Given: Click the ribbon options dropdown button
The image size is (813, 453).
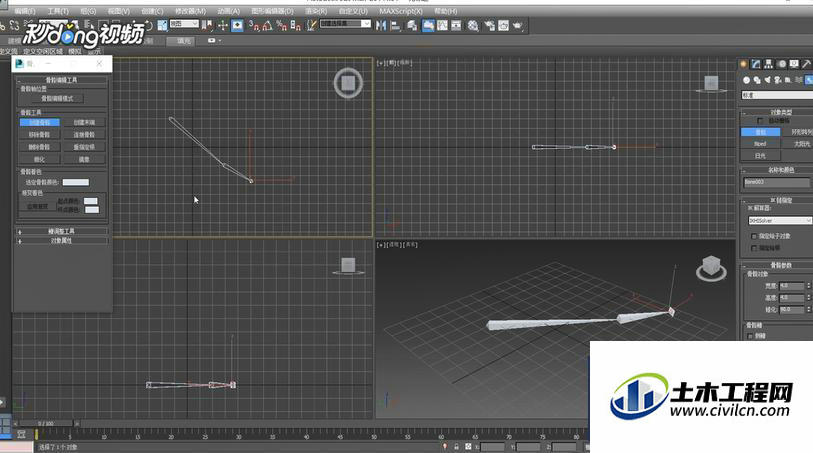Looking at the screenshot, I should 214,40.
